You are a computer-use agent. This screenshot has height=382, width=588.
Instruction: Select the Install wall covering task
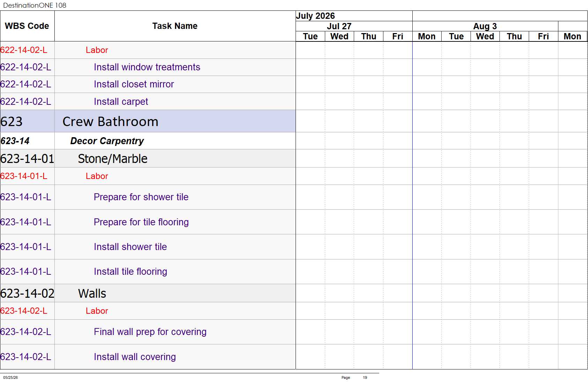(148, 357)
